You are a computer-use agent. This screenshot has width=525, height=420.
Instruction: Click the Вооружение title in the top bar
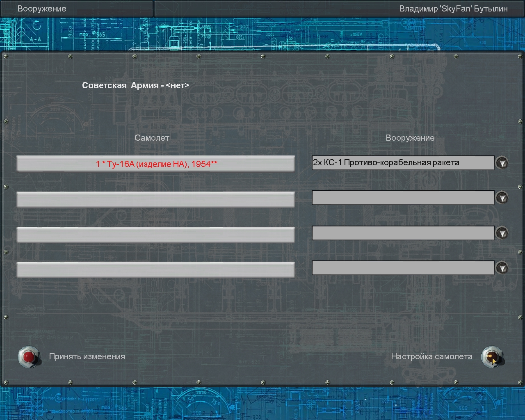click(x=42, y=9)
